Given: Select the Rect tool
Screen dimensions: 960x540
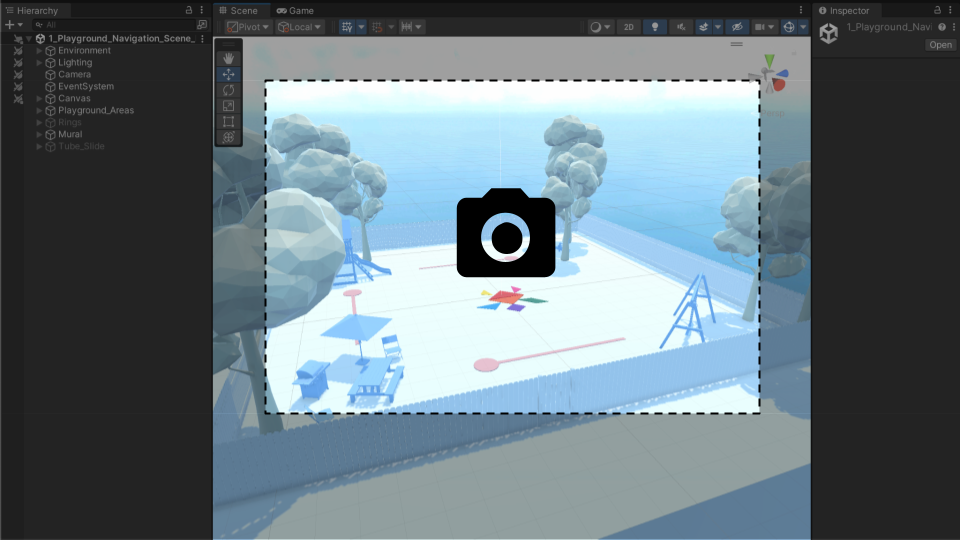Looking at the screenshot, I should point(229,121).
